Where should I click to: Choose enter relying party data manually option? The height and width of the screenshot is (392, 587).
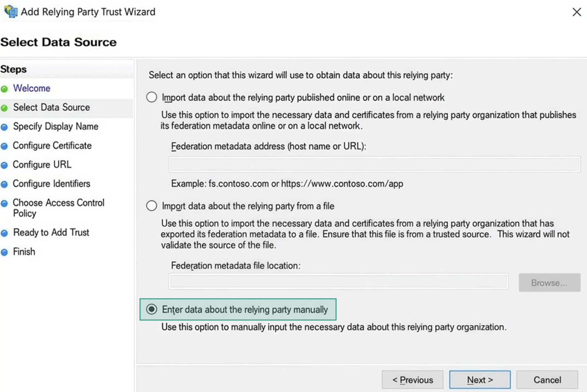pyautogui.click(x=151, y=309)
